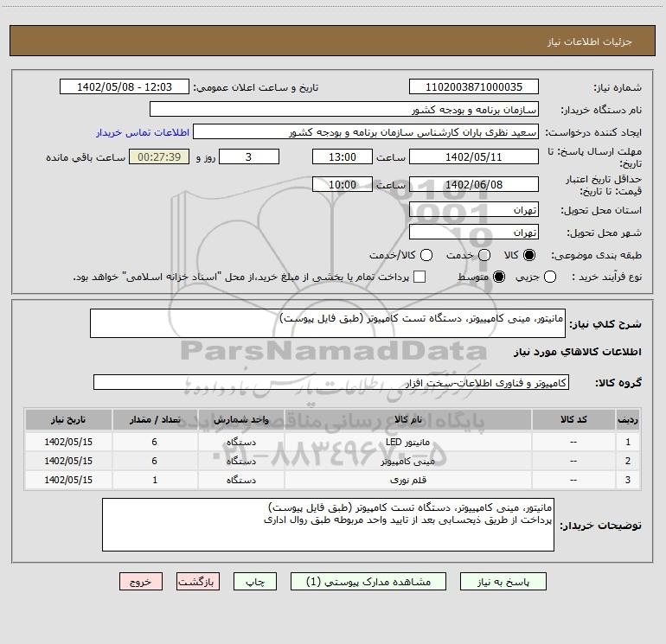Click the توضیحات خریدار text area
This screenshot has height=644, width=666.
click(328, 525)
